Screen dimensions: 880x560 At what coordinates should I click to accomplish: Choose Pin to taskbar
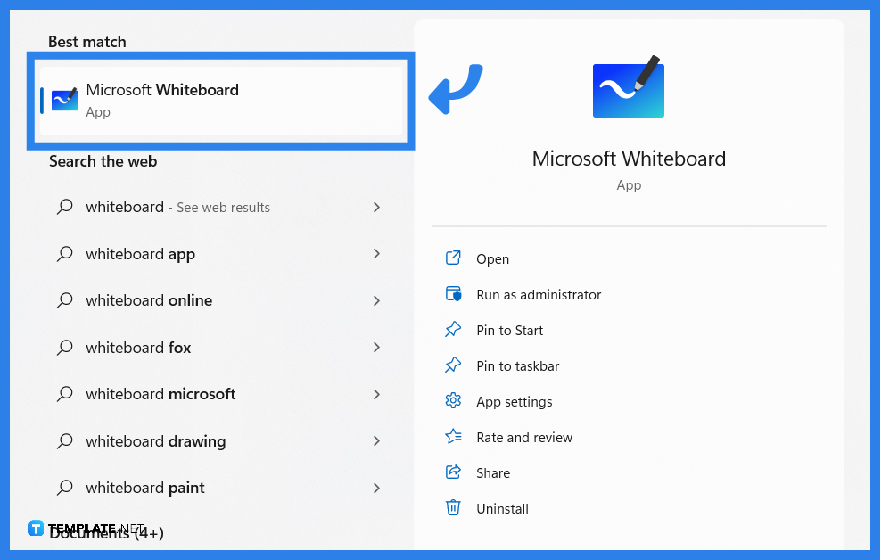pos(517,366)
